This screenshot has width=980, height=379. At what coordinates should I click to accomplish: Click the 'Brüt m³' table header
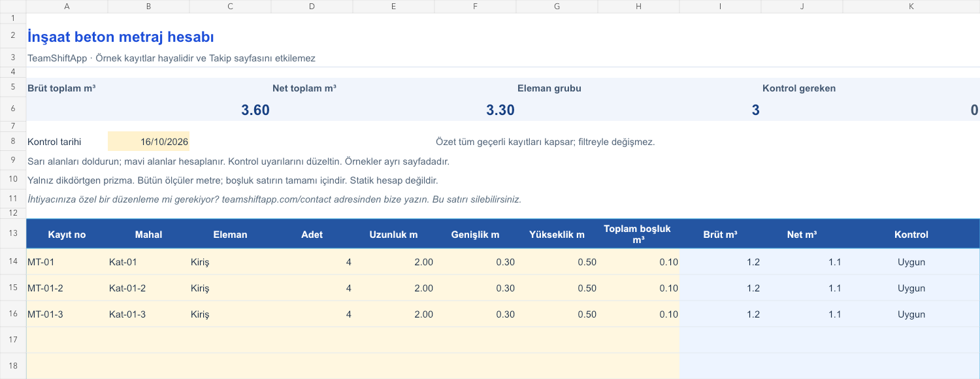click(x=720, y=235)
